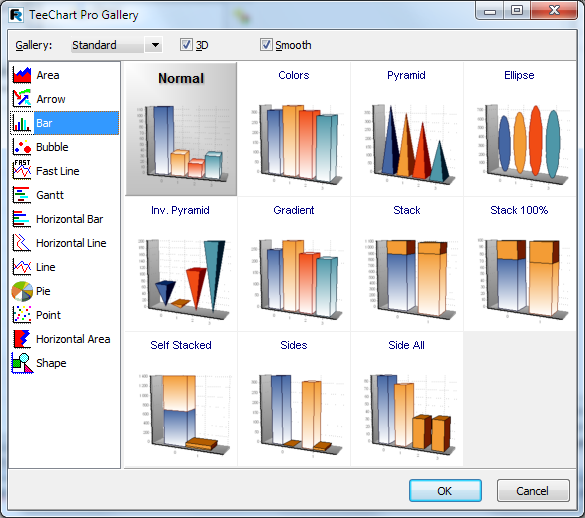
Task: Click the 'Horizontal Bar' list label
Action: click(70, 219)
